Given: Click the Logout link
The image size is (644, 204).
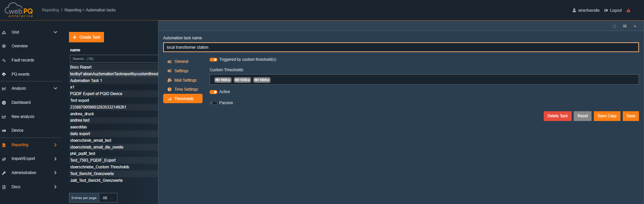Looking at the screenshot, I should tap(613, 10).
